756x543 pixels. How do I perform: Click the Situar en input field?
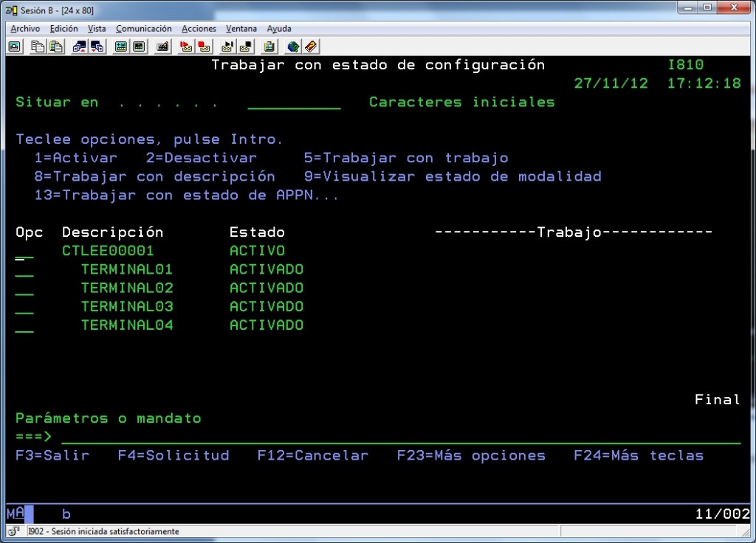(x=294, y=103)
